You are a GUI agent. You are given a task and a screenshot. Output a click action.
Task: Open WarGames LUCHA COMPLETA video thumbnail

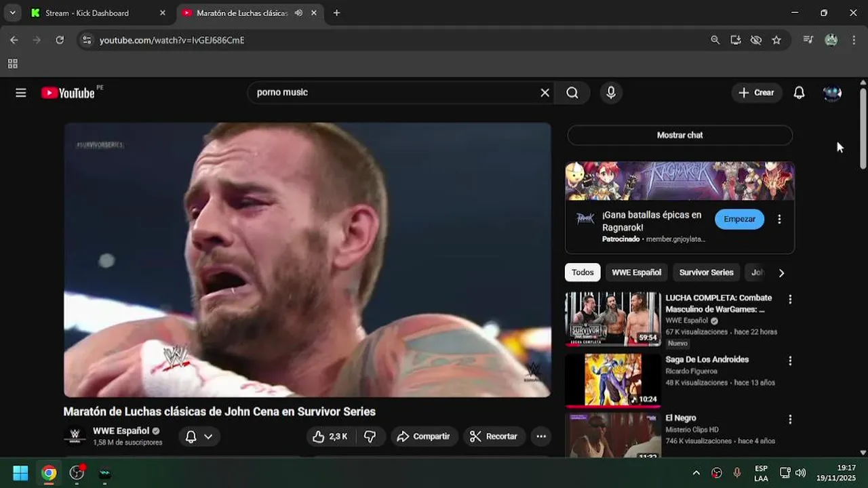click(613, 319)
